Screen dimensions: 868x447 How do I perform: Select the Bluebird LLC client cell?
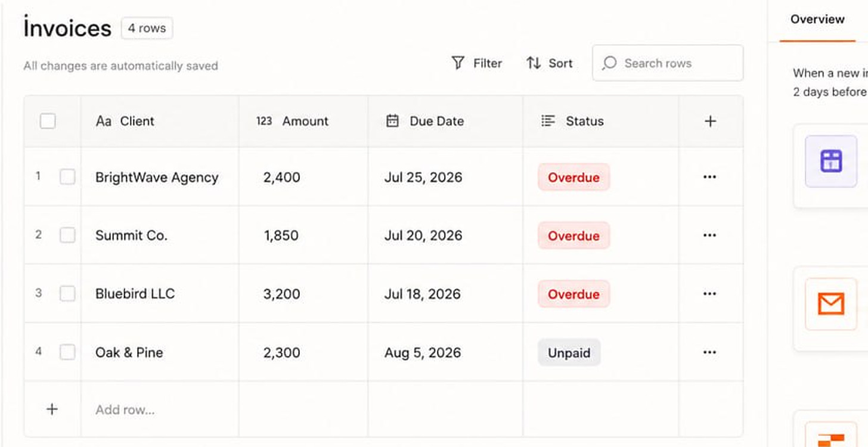[x=160, y=294]
